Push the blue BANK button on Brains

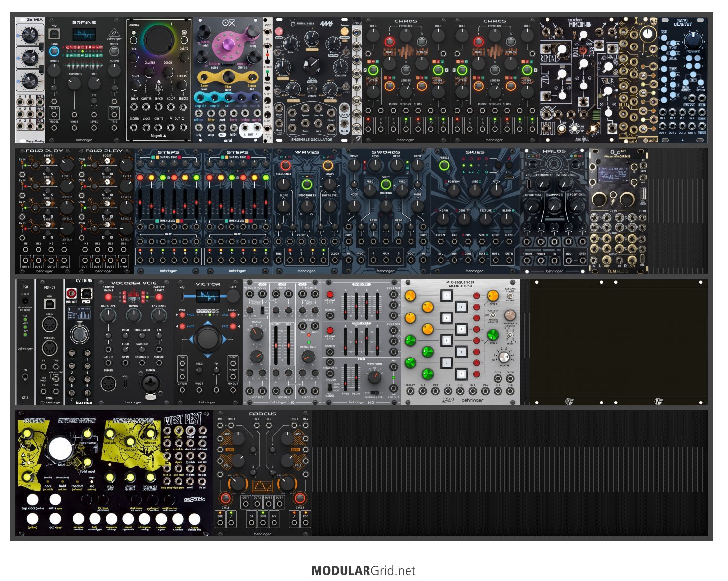(x=54, y=51)
